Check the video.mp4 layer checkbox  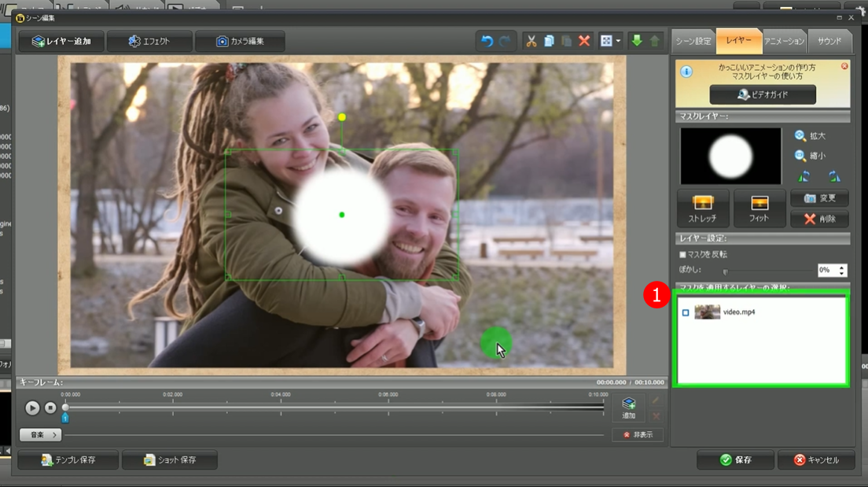coord(686,313)
